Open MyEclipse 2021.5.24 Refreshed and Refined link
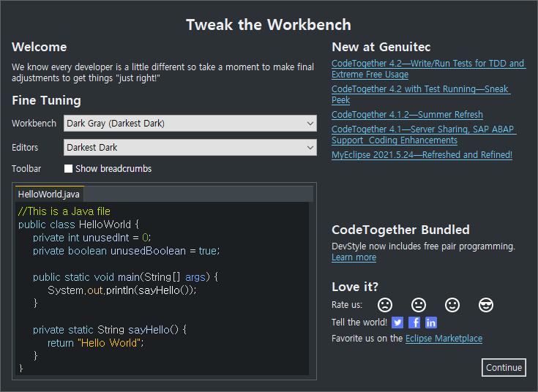 [x=422, y=154]
